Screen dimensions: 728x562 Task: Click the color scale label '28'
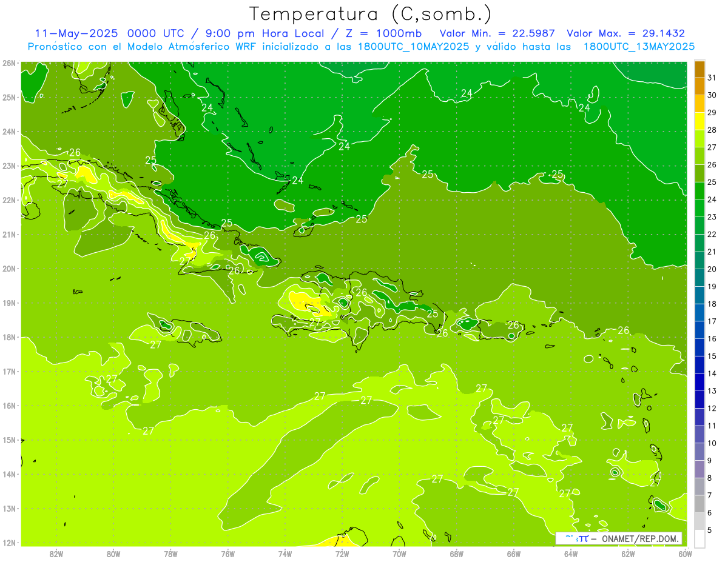pos(712,130)
